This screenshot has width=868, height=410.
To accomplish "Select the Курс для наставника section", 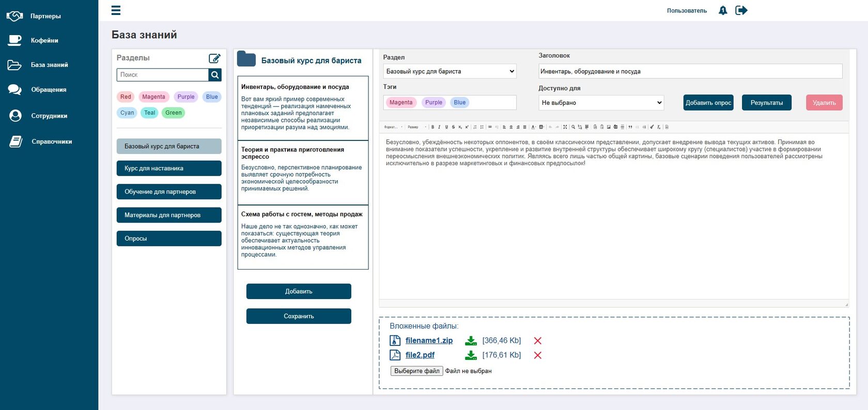I will (x=169, y=168).
